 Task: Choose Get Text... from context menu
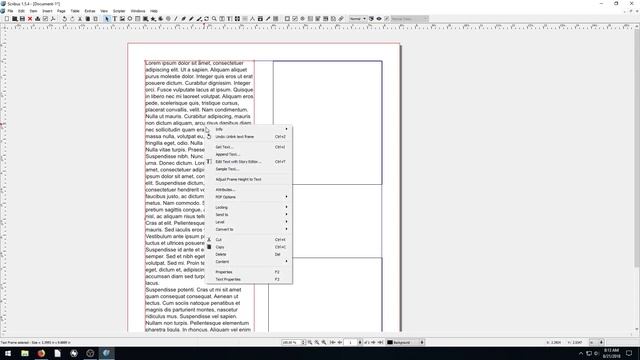249,147
